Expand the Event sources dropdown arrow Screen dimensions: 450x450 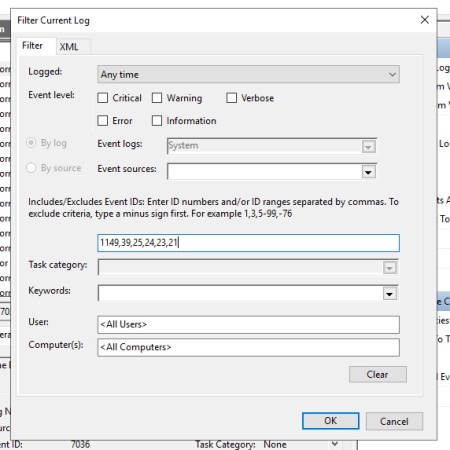coord(368,172)
